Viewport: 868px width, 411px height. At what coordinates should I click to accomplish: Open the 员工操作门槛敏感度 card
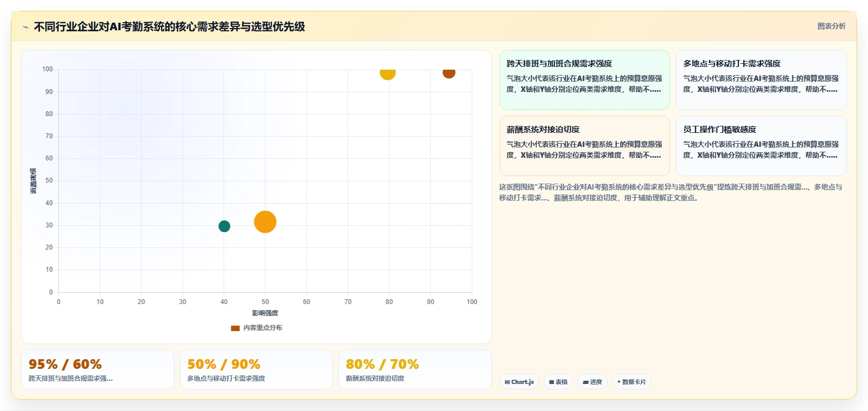click(x=761, y=146)
